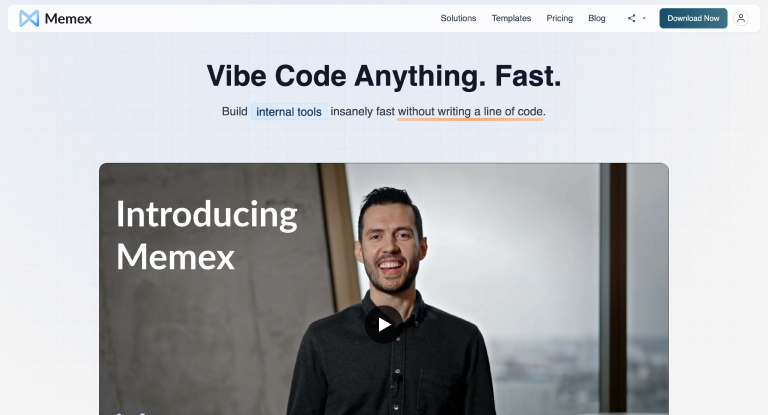Image resolution: width=768 pixels, height=415 pixels.
Task: Open the share icon in navbar
Action: [631, 18]
